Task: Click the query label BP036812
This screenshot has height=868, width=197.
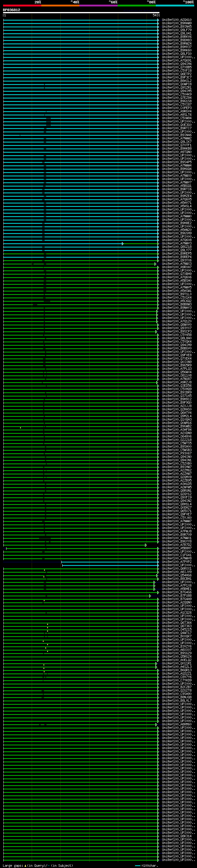Action: pos(11,10)
